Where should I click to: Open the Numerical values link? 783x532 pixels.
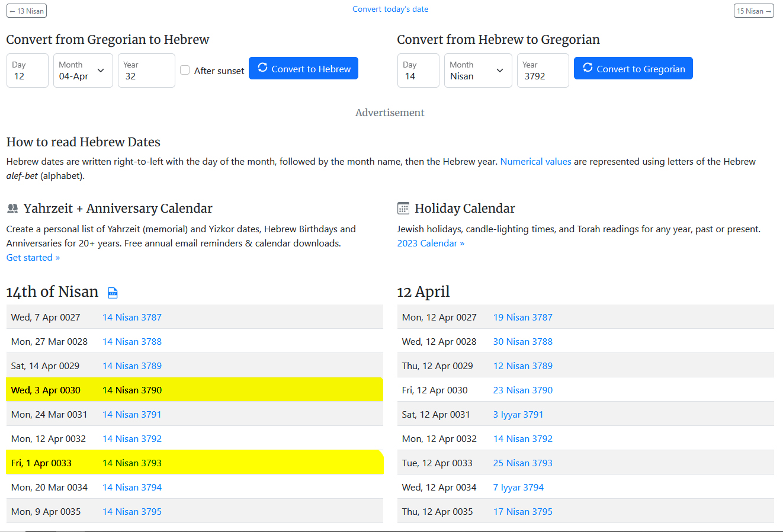pos(535,162)
